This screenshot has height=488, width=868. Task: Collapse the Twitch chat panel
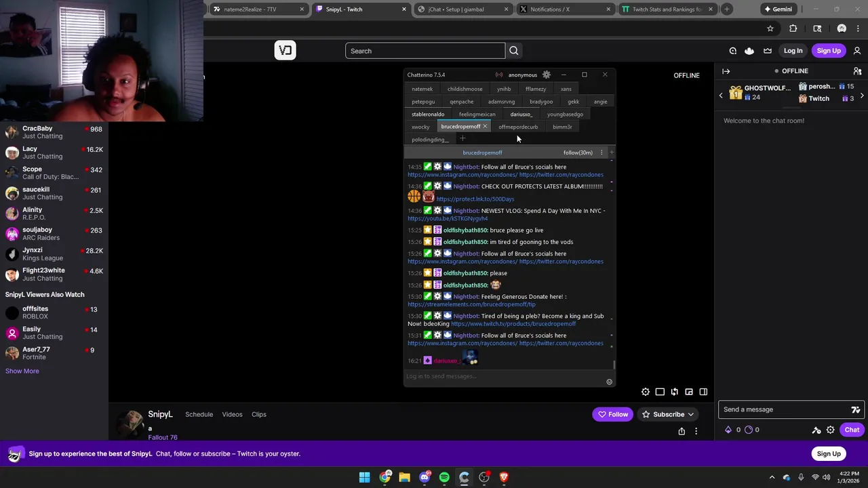[726, 71]
